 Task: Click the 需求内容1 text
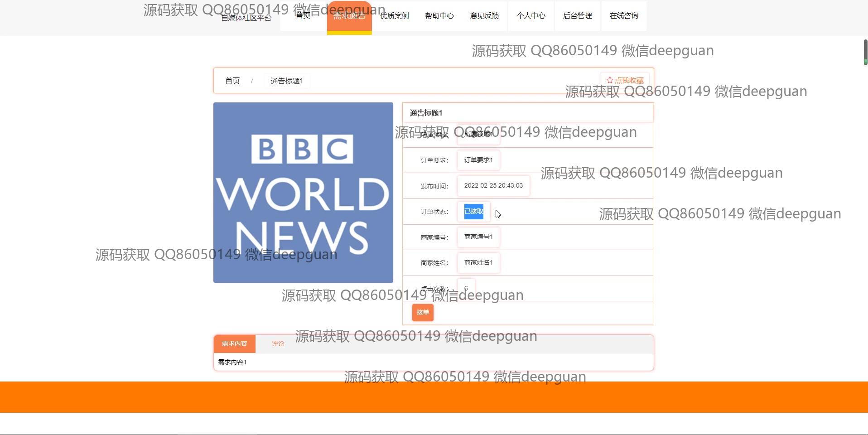point(232,362)
